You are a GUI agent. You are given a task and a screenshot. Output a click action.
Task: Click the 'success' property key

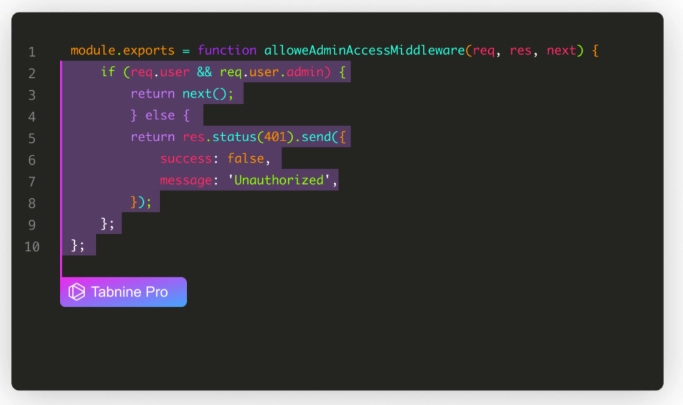pyautogui.click(x=186, y=159)
